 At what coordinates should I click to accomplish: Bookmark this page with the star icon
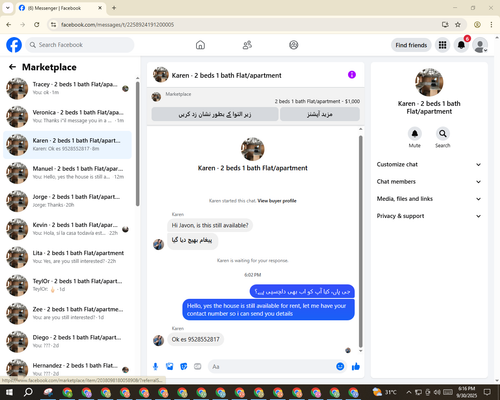click(458, 25)
